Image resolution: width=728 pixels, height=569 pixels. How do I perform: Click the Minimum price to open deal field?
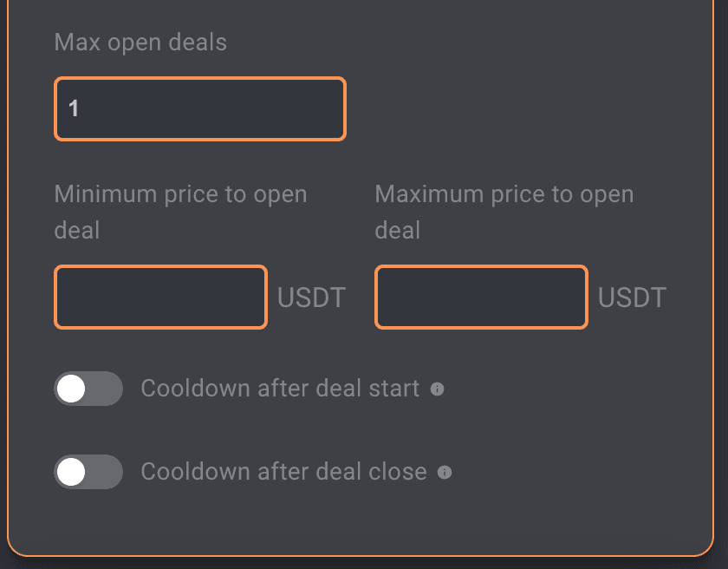click(160, 298)
